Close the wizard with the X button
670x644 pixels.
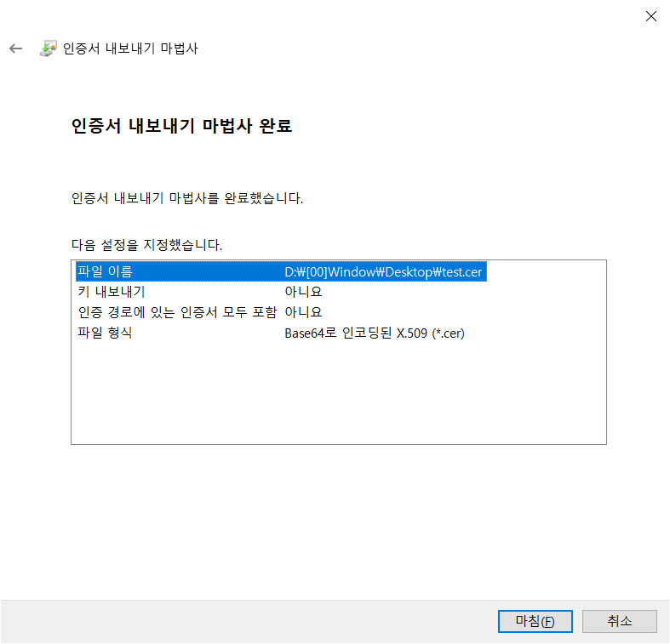pos(650,16)
